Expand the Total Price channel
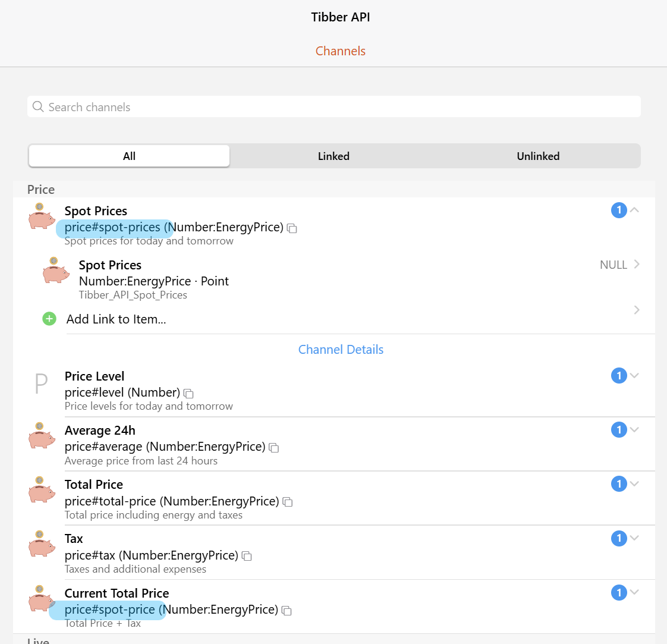The height and width of the screenshot is (644, 667). pos(635,483)
